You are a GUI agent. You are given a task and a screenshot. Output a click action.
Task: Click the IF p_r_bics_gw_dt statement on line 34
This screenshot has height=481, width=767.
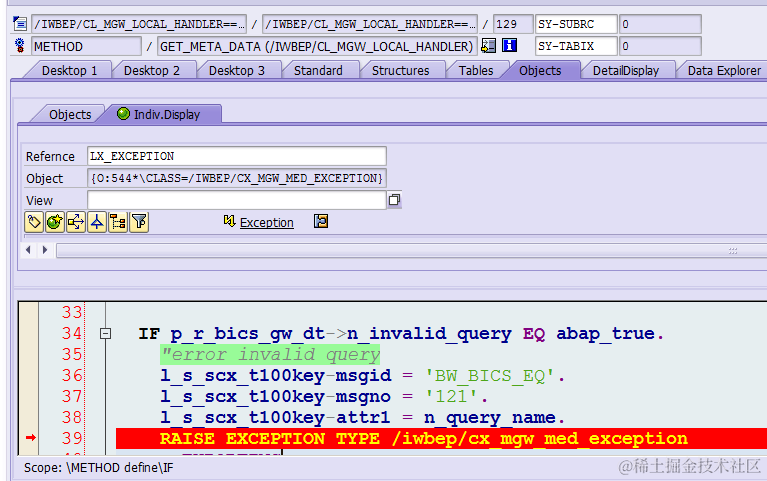[x=401, y=334]
